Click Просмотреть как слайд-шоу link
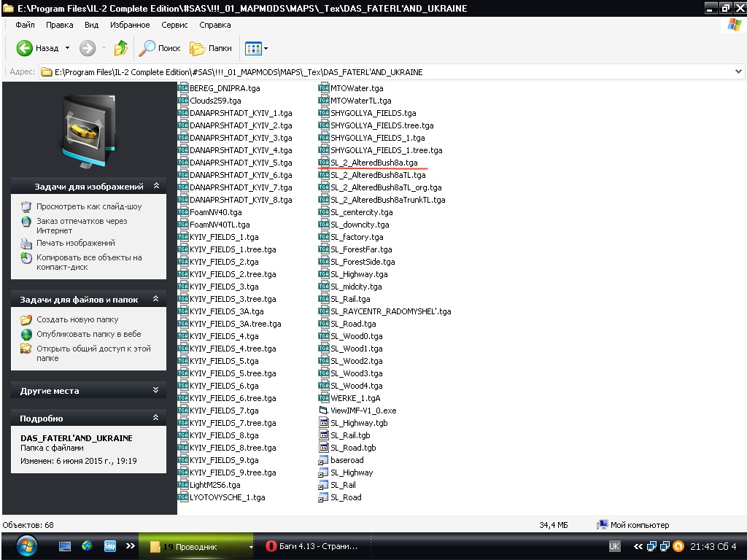Viewport: 747px width, 560px height. coord(89,206)
